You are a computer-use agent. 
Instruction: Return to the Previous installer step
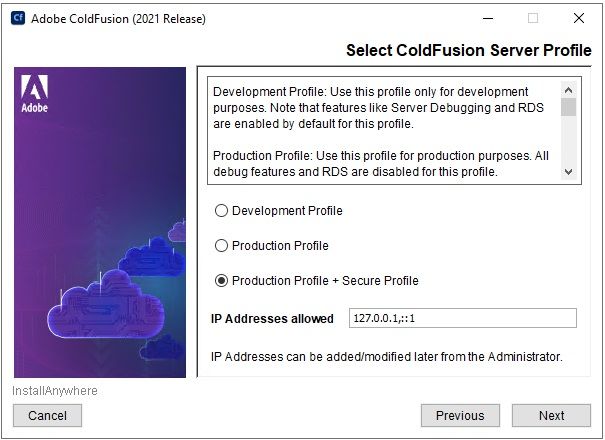[x=460, y=415]
